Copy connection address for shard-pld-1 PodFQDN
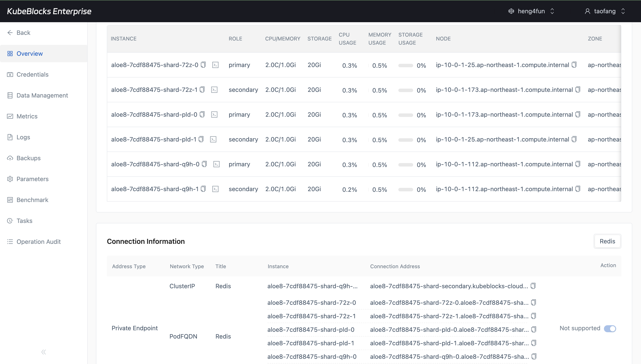The width and height of the screenshot is (641, 364). (534, 343)
